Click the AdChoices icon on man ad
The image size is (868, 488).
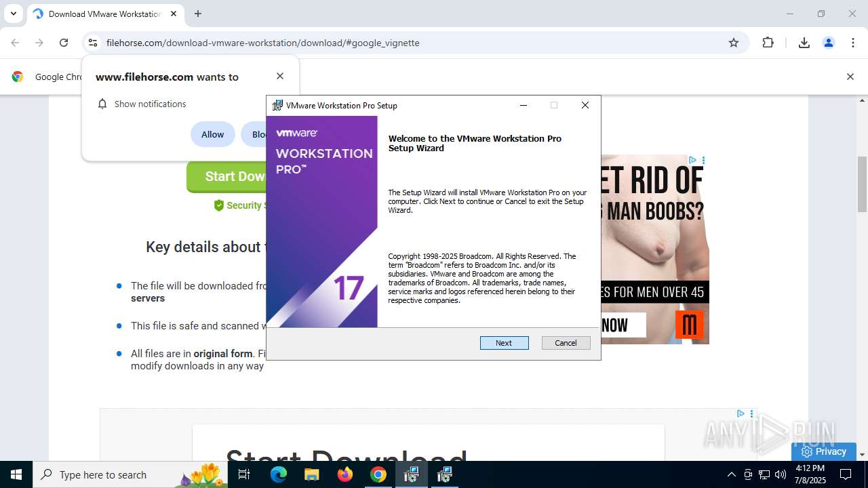[x=692, y=160]
